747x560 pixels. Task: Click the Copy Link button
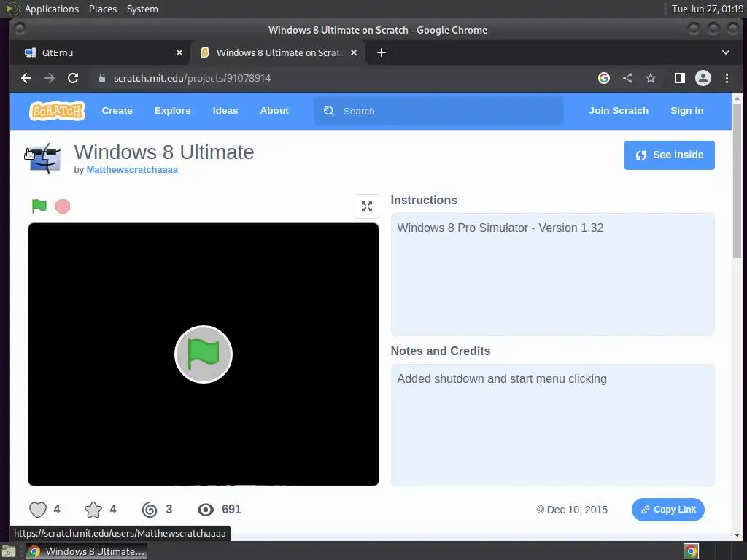pyautogui.click(x=668, y=510)
